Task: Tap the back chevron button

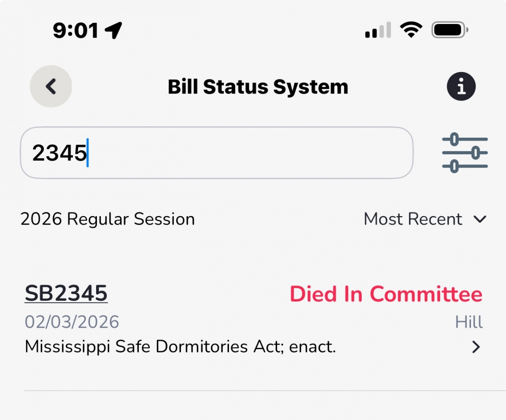Action: [x=51, y=86]
